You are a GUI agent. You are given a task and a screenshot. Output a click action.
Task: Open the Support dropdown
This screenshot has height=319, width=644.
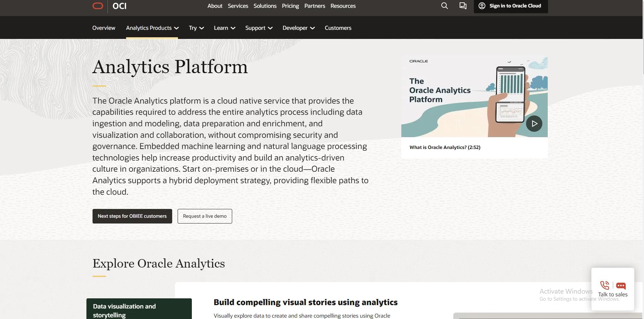259,28
